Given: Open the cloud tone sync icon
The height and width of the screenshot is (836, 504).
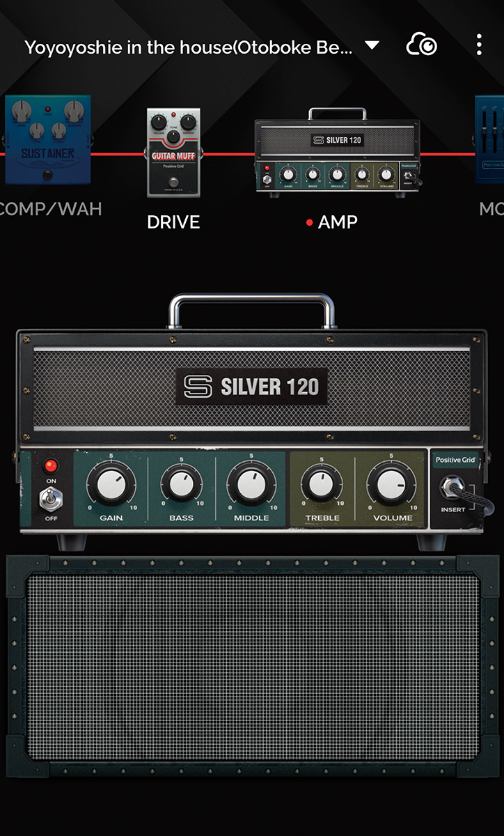Looking at the screenshot, I should coord(422,47).
